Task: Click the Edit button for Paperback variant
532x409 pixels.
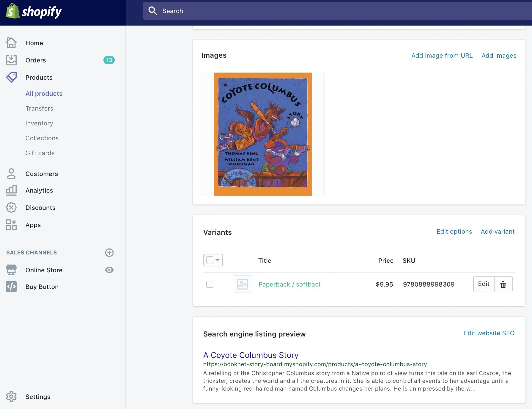Action: pyautogui.click(x=484, y=284)
